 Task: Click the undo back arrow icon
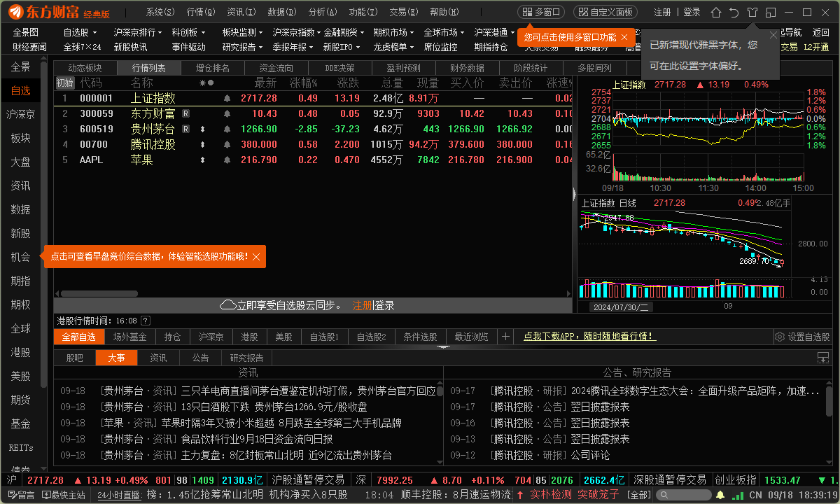pyautogui.click(x=734, y=13)
